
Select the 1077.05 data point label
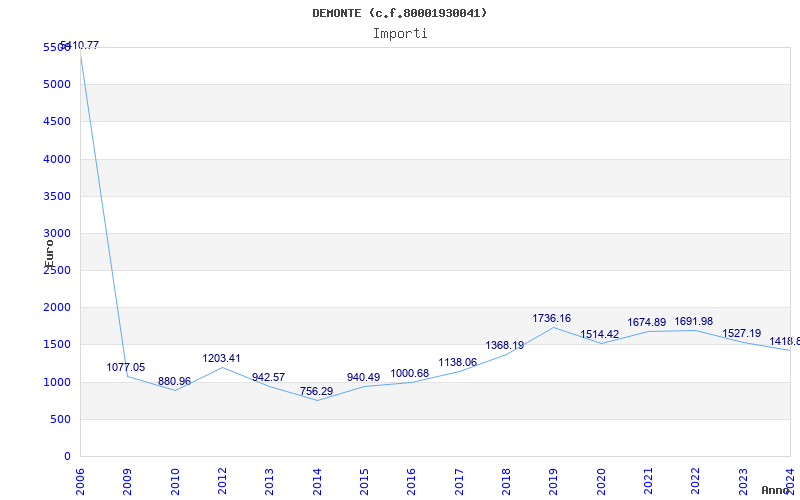click(x=126, y=367)
